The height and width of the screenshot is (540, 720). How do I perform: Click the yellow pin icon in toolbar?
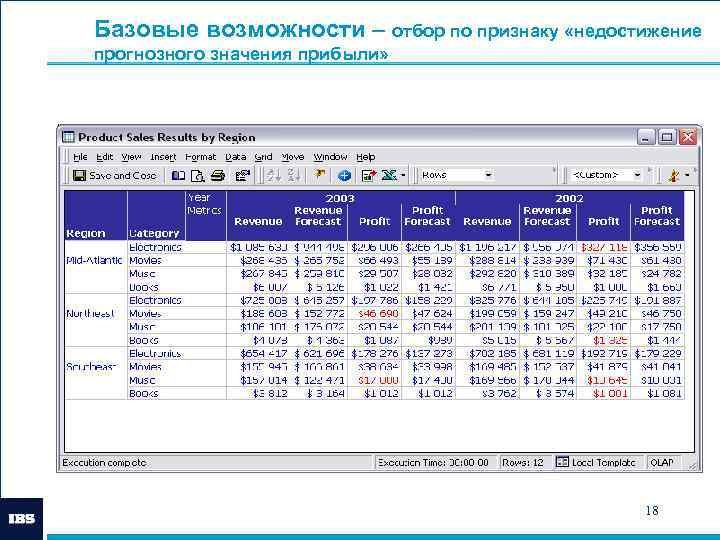click(319, 175)
